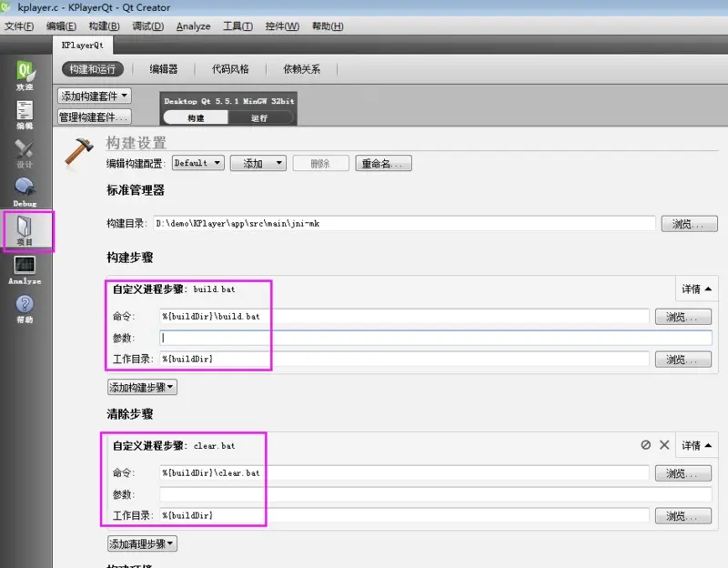Viewport: 728px width, 568px height.
Task: Remove the clear.bat clean step
Action: (664, 445)
